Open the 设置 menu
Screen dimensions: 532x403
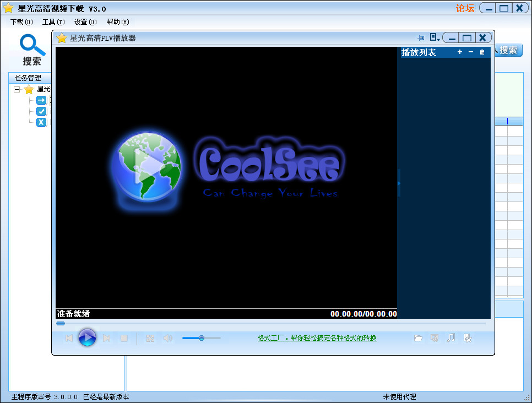(x=85, y=22)
